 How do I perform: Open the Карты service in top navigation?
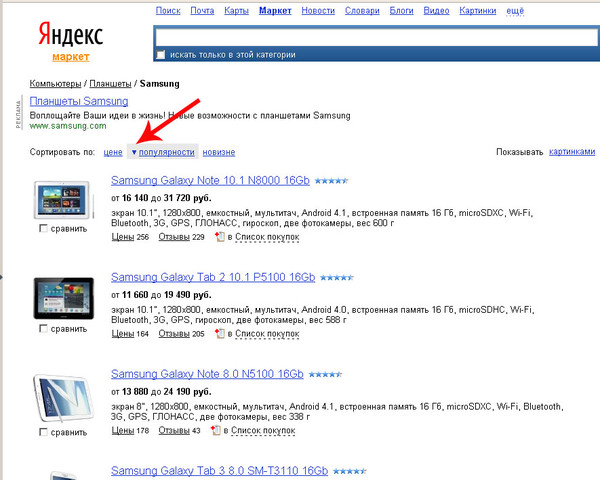tap(236, 11)
